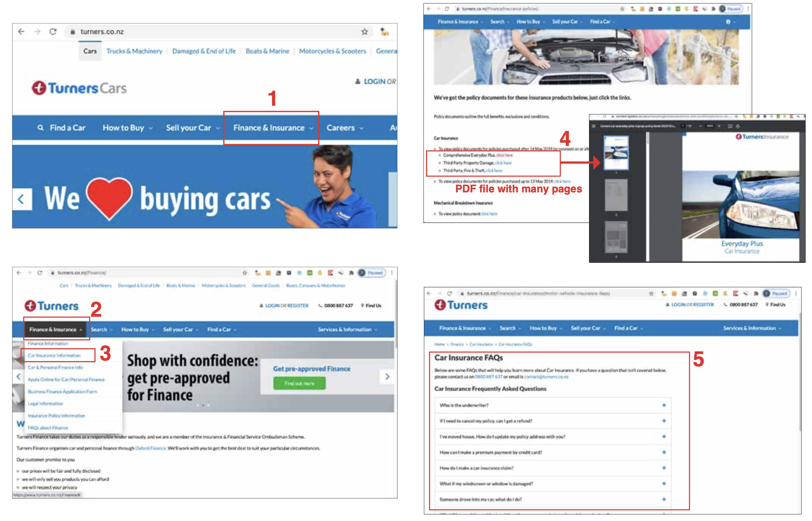Switch to Trucks & Machinery tab

134,51
